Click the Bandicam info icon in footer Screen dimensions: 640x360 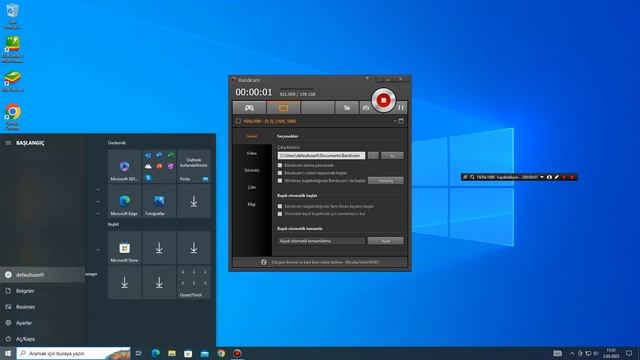coord(264,262)
